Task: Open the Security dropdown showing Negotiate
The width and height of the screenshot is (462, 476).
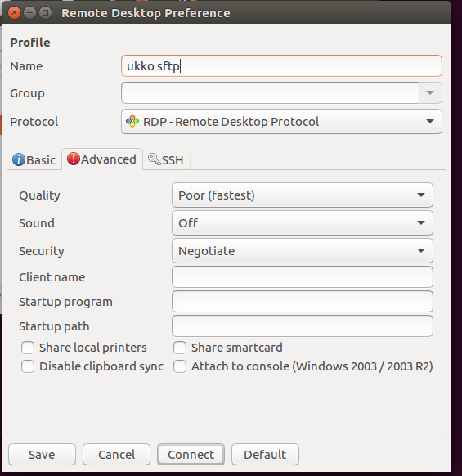Action: click(303, 251)
